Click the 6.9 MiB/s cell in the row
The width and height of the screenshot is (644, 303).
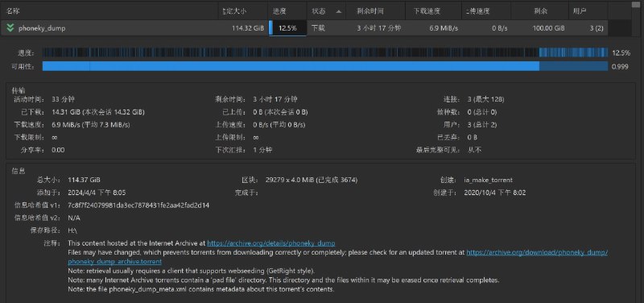[x=444, y=28]
